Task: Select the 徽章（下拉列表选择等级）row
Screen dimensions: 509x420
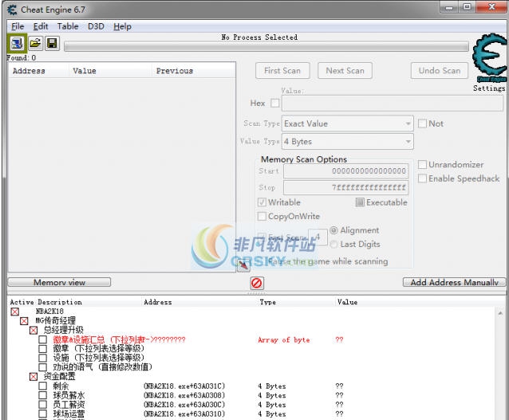Action: [99, 348]
